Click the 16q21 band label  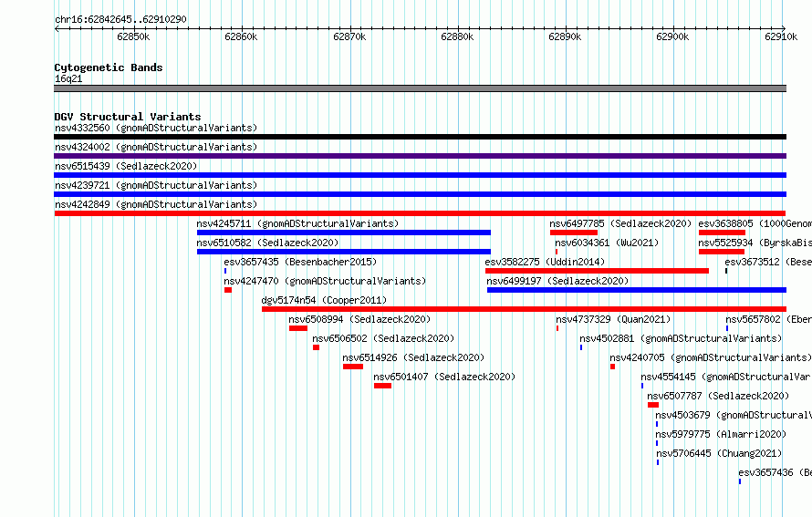68,78
